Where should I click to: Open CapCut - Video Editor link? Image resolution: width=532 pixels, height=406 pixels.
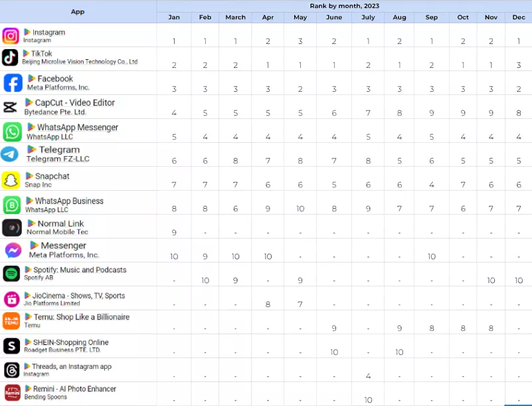coord(75,102)
